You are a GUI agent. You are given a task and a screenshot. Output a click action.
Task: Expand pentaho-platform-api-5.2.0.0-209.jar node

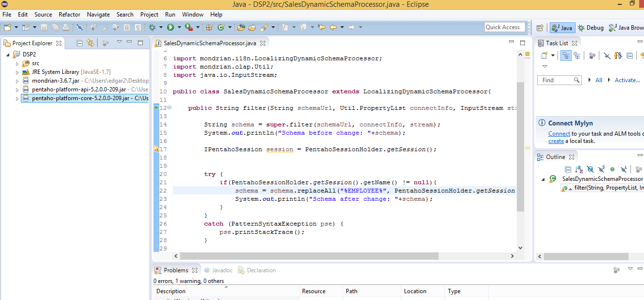[17, 89]
